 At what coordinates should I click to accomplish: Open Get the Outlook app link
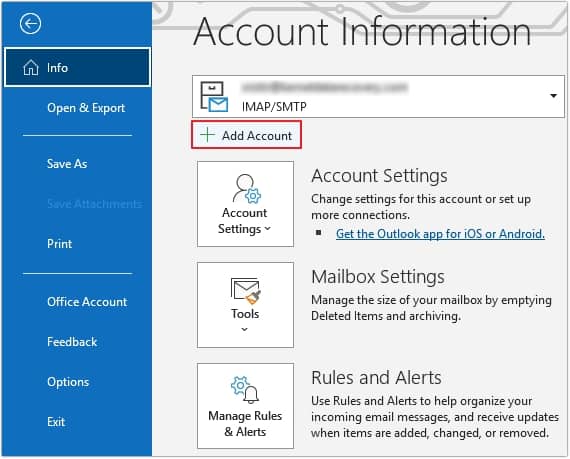[x=440, y=234]
